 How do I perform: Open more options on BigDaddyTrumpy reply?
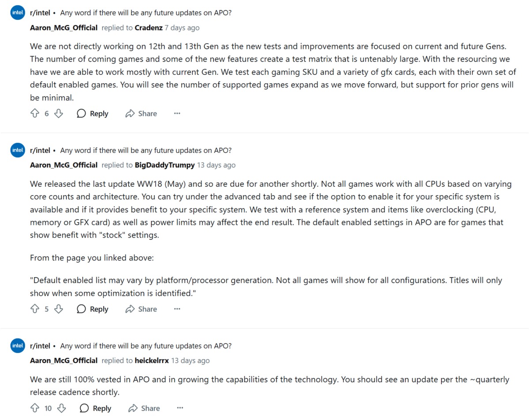tap(177, 309)
